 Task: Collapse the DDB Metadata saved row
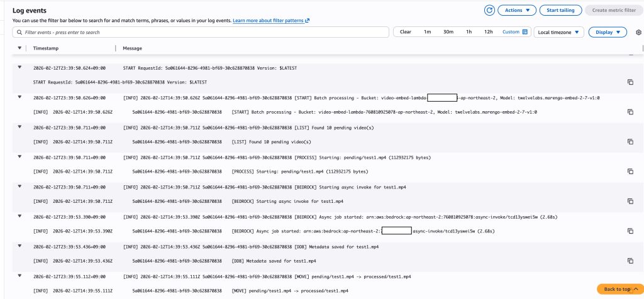pyautogui.click(x=19, y=246)
